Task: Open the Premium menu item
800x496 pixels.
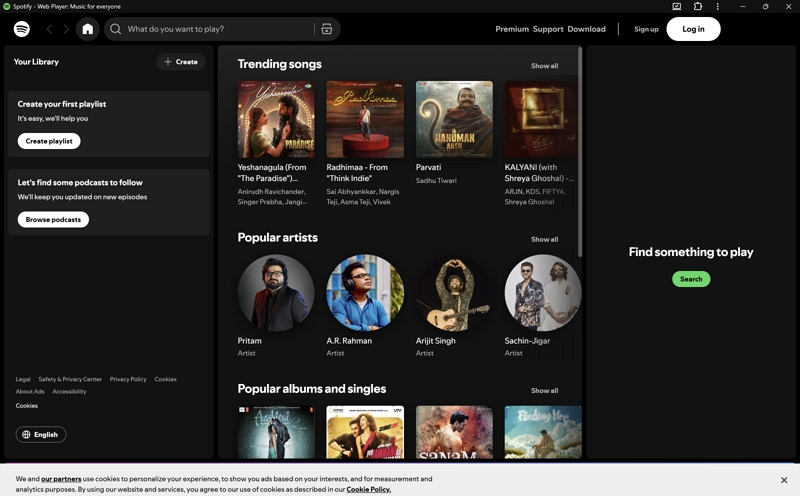Action: pos(512,29)
